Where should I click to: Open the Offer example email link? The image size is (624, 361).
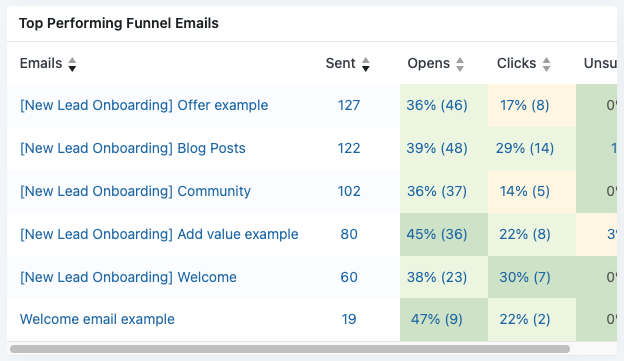pyautogui.click(x=144, y=105)
